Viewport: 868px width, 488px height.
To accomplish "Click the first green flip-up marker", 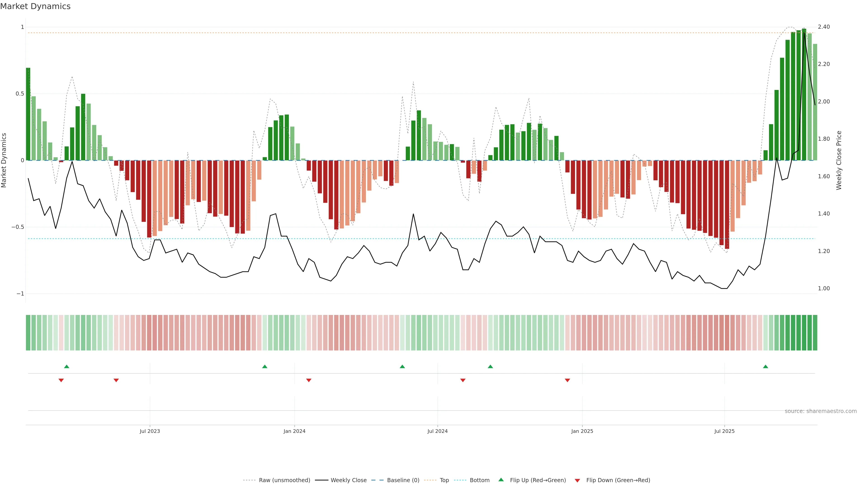I will [x=67, y=366].
